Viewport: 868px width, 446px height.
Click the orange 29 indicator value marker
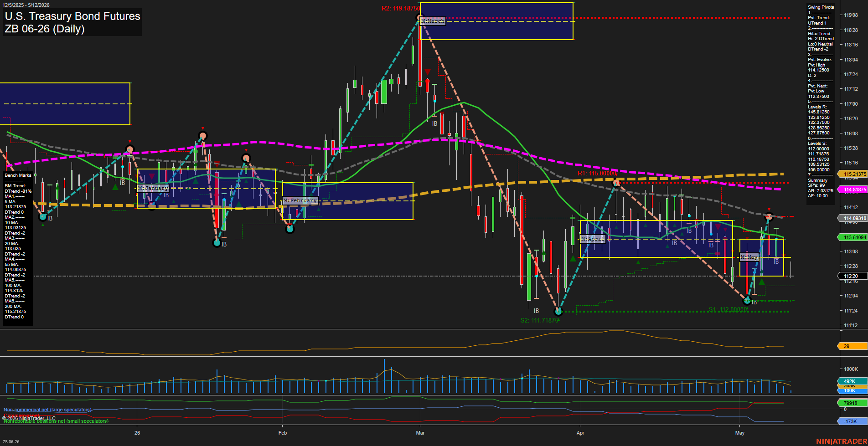(x=852, y=346)
